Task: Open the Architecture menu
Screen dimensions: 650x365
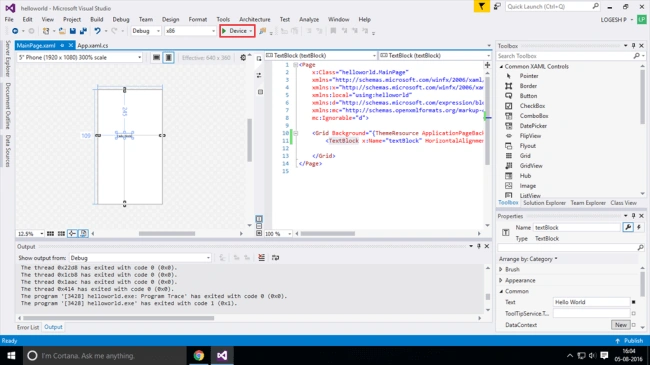Action: 255,19
